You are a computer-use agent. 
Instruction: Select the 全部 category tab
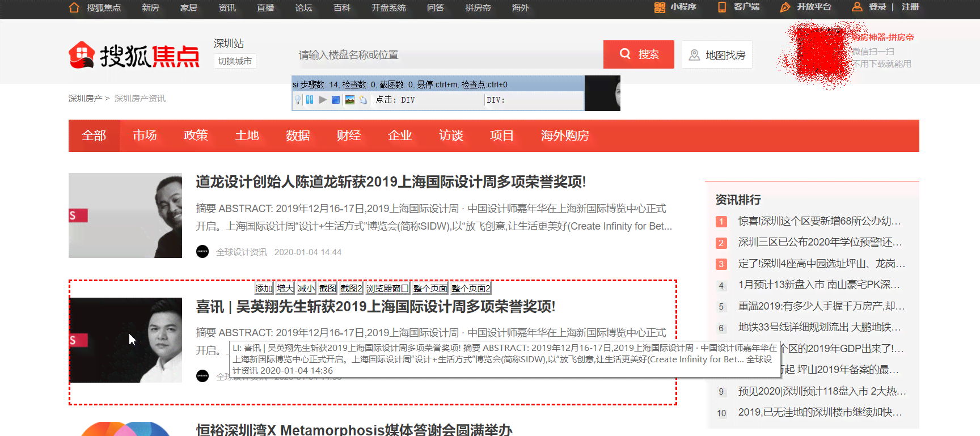point(94,136)
